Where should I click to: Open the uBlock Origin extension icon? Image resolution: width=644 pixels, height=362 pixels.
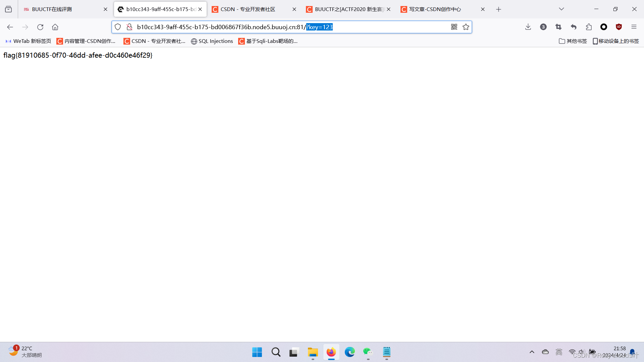point(619,27)
